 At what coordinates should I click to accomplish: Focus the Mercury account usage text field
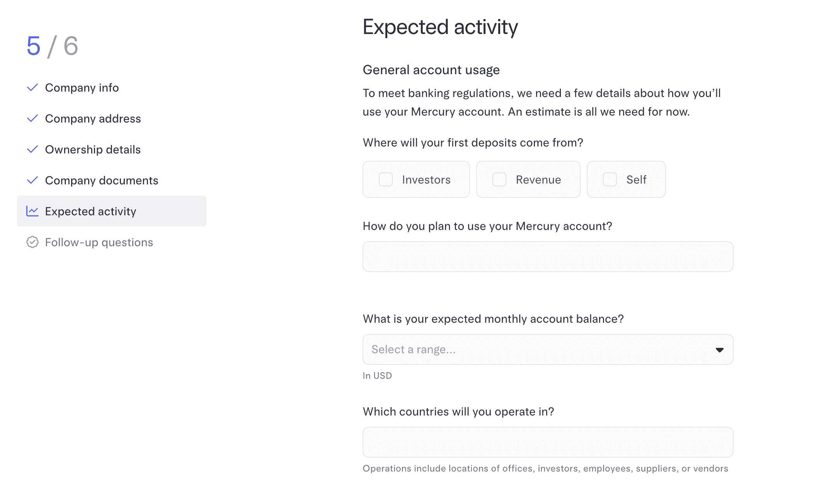tap(548, 257)
